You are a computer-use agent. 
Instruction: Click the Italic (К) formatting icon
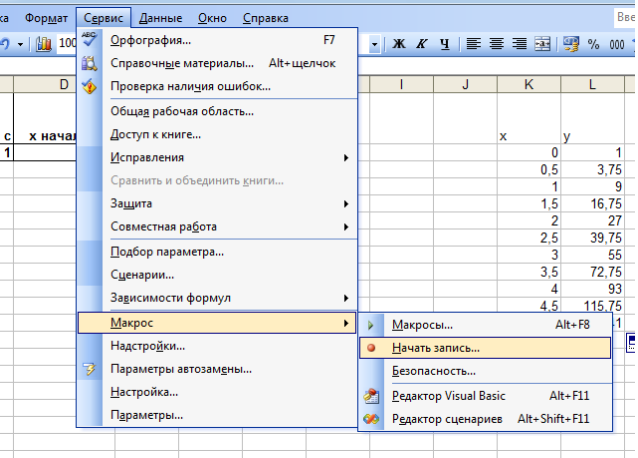coord(421,44)
